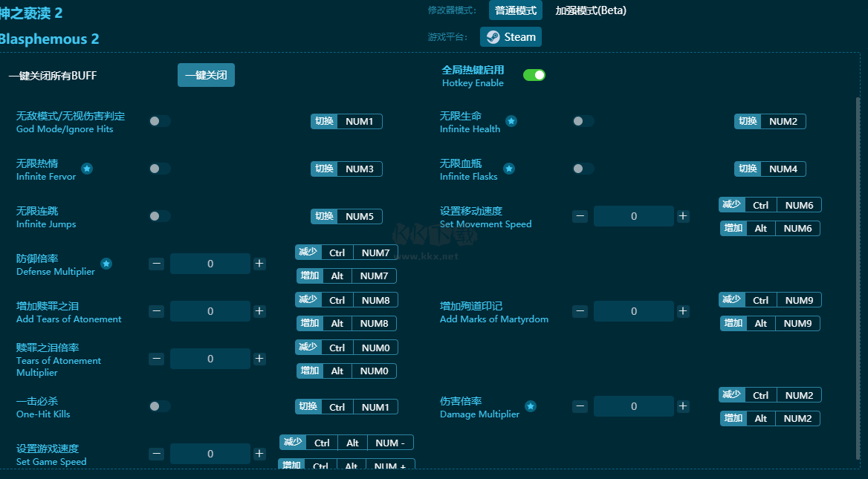This screenshot has width=868, height=479.
Task: Decrease Defense Multiplier with minus icon
Action: [157, 264]
